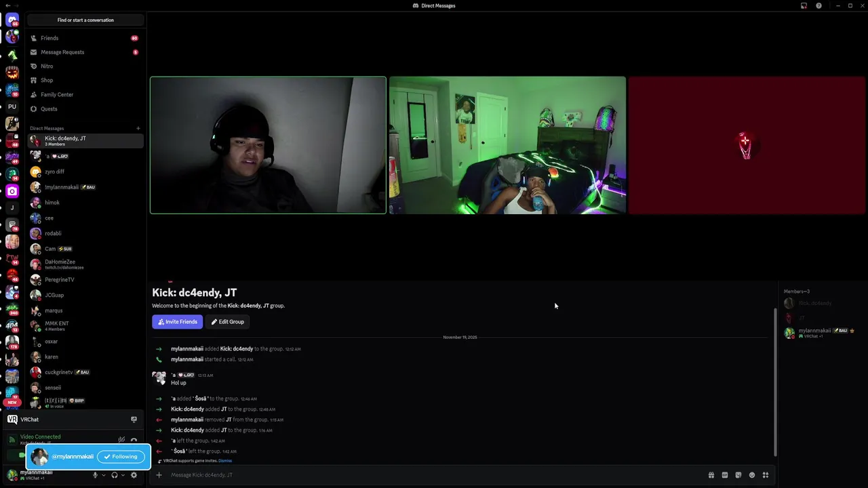Screen dimensions: 868x488
Task: Click the Edit Group button
Action: (x=227, y=322)
